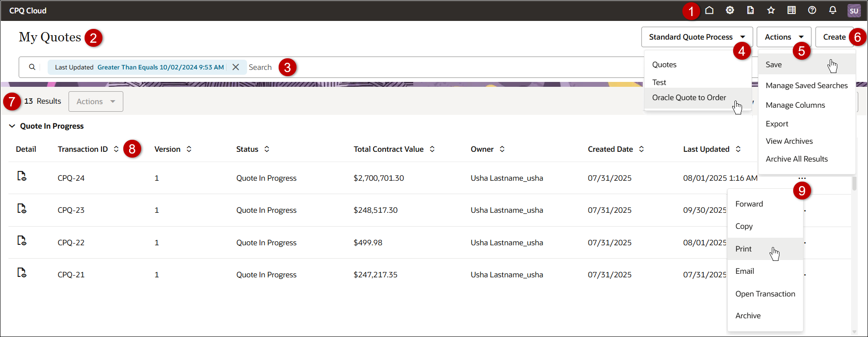
Task: Click the SU user avatar
Action: point(853,11)
